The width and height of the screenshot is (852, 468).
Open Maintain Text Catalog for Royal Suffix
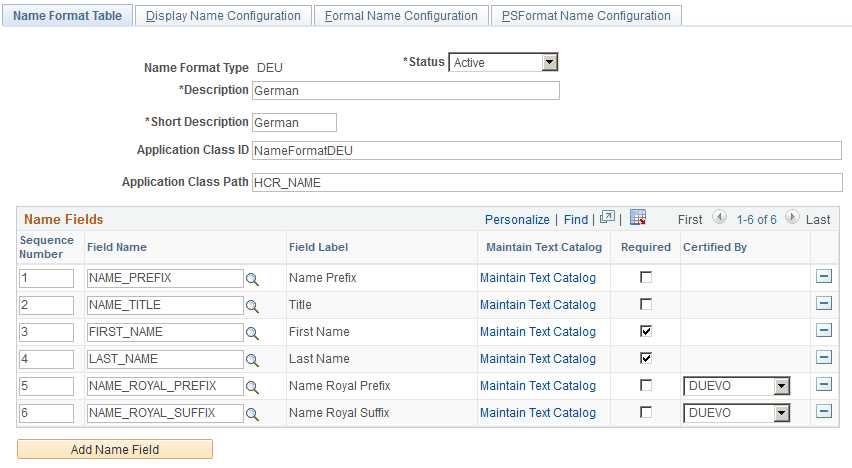click(537, 413)
